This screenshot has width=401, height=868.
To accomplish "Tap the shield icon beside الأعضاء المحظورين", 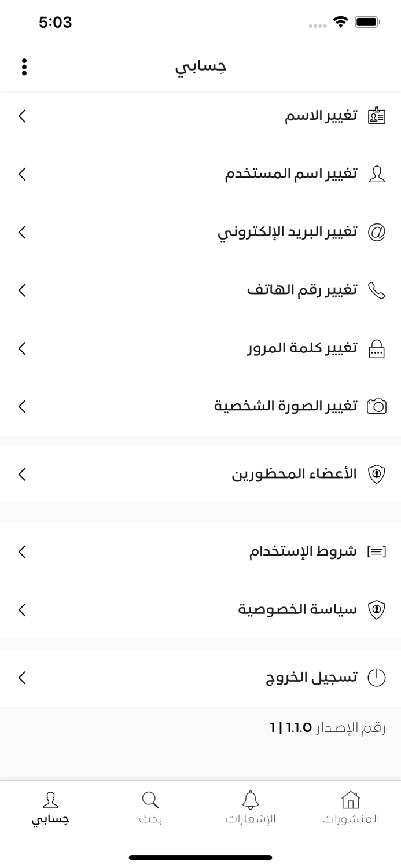I will 377,475.
